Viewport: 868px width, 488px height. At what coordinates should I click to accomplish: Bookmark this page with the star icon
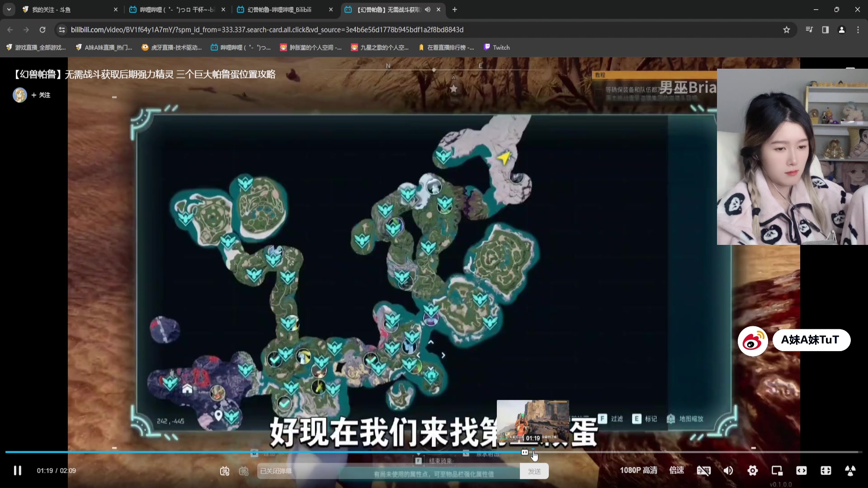787,30
